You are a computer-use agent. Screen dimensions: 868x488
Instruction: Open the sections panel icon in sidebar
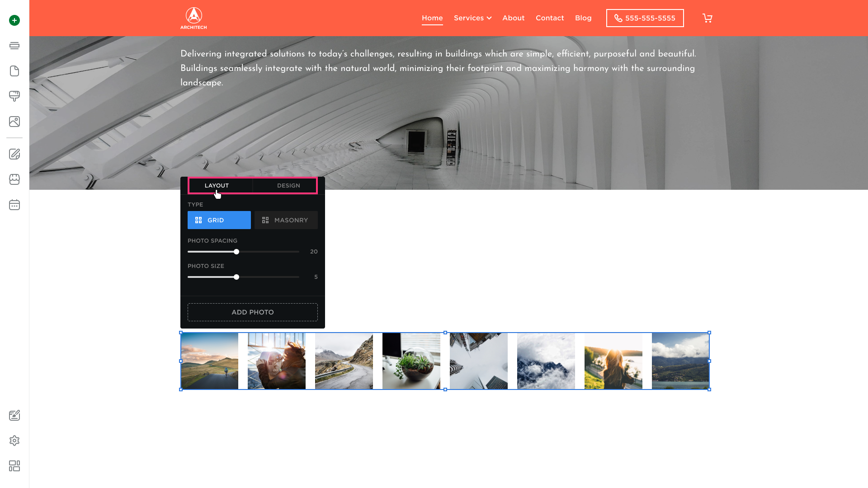tap(14, 46)
